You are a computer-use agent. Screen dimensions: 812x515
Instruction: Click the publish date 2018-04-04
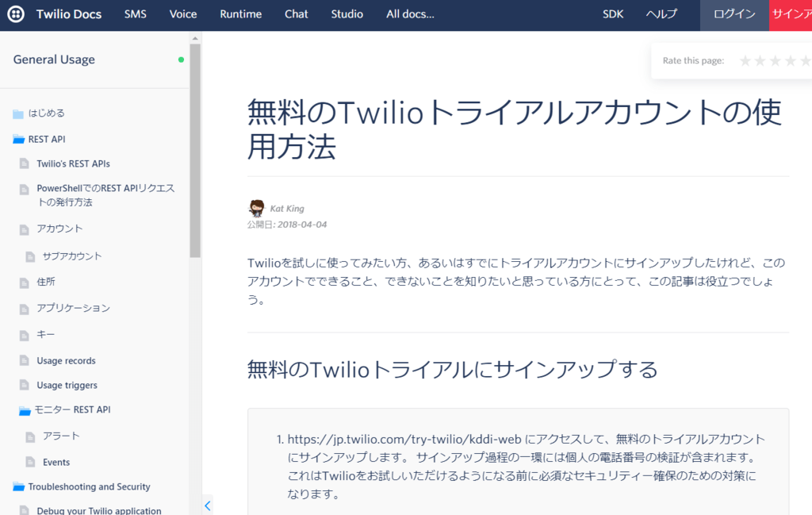(302, 225)
